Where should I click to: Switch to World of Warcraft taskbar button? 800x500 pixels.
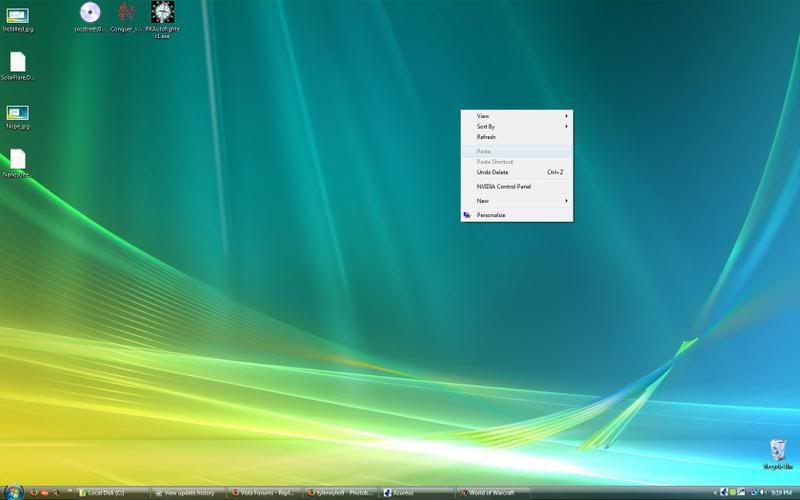click(493, 493)
